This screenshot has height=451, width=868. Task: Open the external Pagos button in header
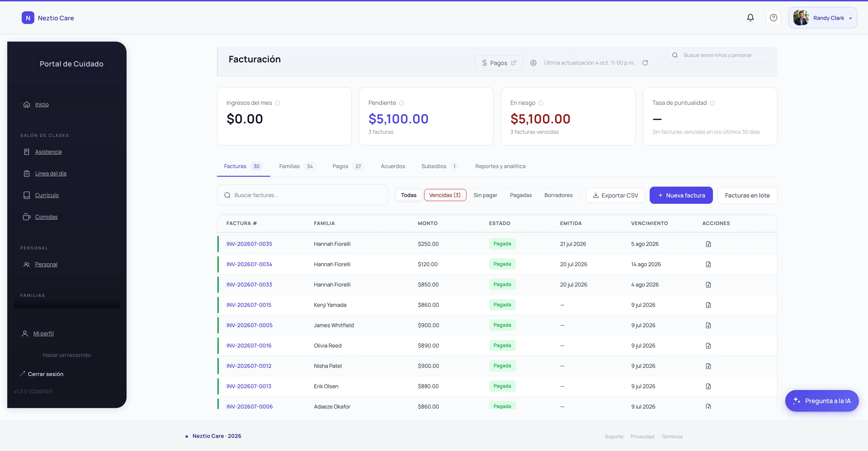click(x=499, y=63)
